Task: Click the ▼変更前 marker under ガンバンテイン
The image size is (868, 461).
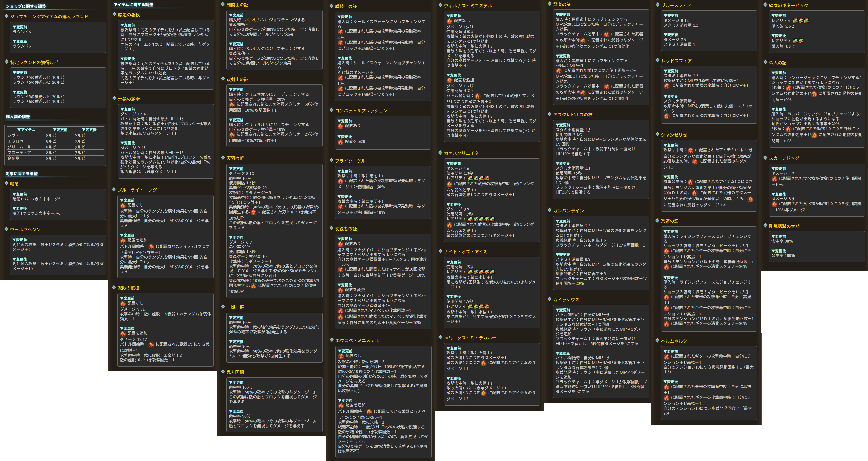Action: (x=563, y=221)
